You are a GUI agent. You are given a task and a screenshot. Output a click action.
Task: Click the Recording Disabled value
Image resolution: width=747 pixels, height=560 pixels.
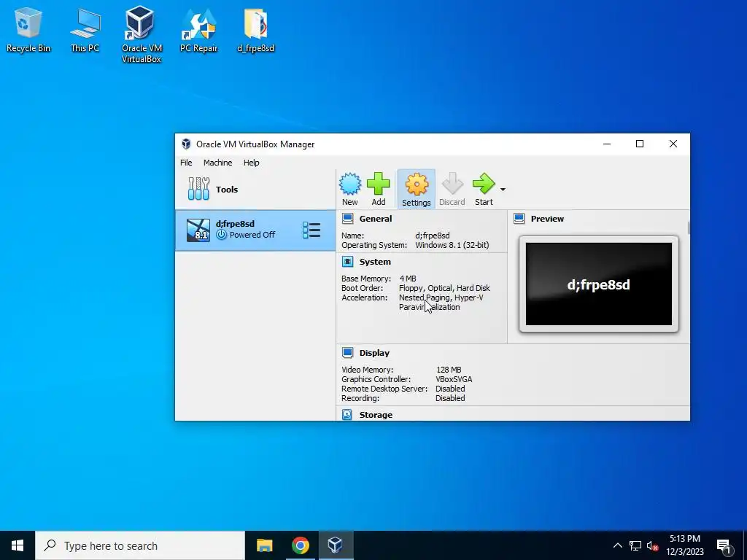click(x=450, y=399)
